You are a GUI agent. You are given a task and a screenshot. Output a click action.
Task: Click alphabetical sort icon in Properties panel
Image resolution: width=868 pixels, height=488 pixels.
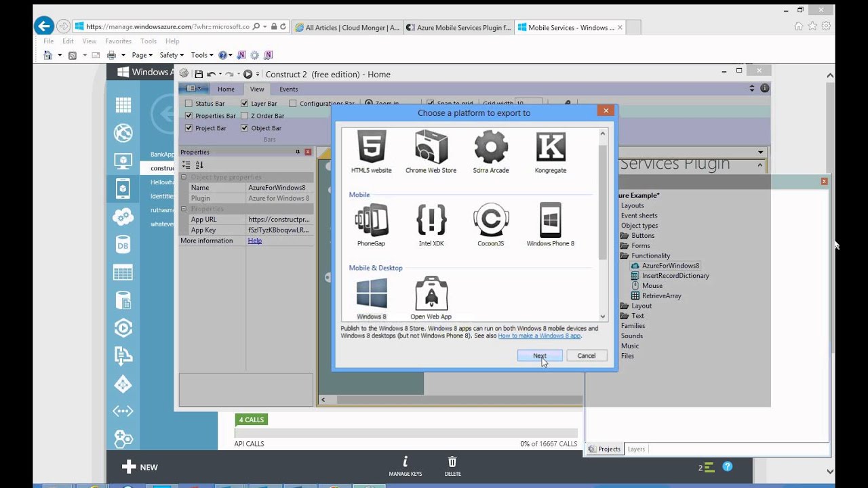coord(199,165)
